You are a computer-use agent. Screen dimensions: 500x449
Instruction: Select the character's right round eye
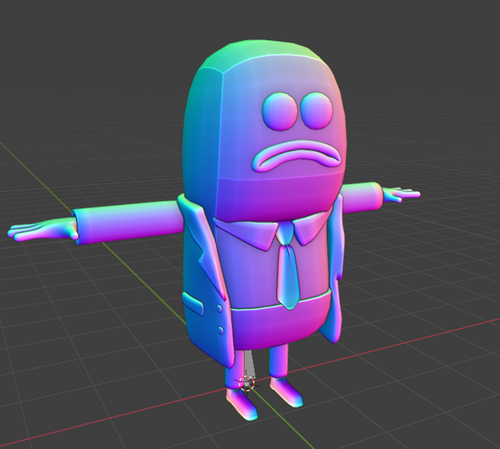tap(317, 110)
